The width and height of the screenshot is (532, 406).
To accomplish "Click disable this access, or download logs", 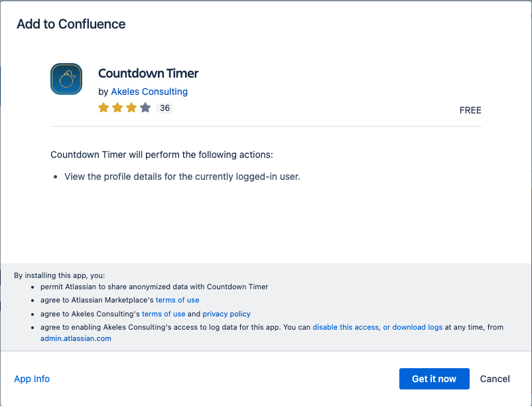I will point(377,326).
